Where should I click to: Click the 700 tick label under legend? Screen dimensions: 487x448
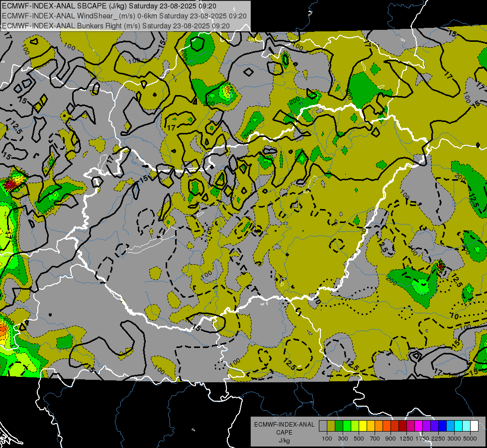[375, 439]
